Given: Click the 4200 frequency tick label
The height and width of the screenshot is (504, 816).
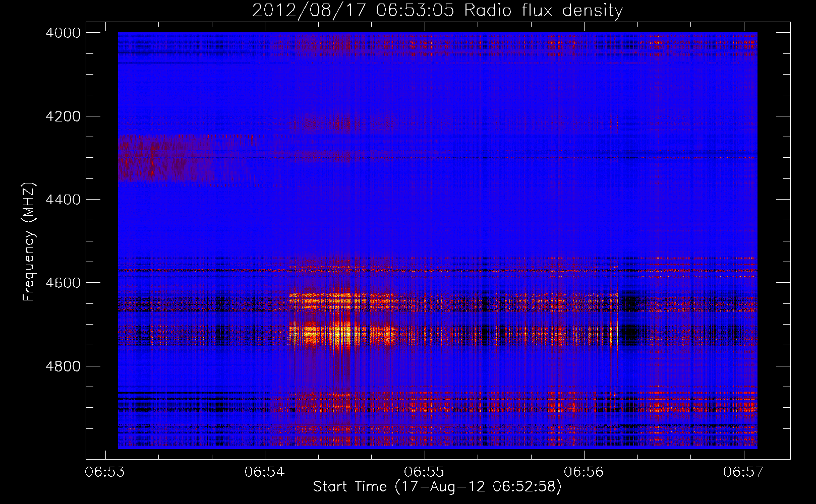Looking at the screenshot, I should pos(63,116).
